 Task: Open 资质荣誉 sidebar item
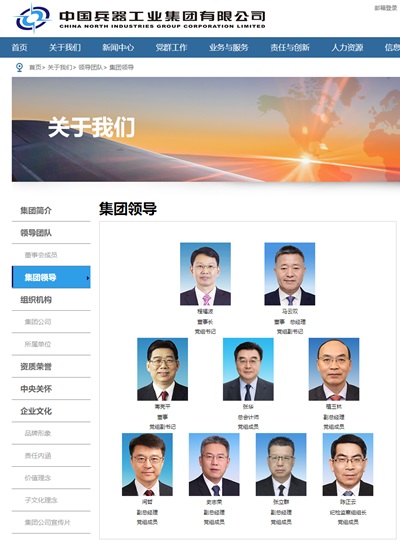[x=36, y=366]
